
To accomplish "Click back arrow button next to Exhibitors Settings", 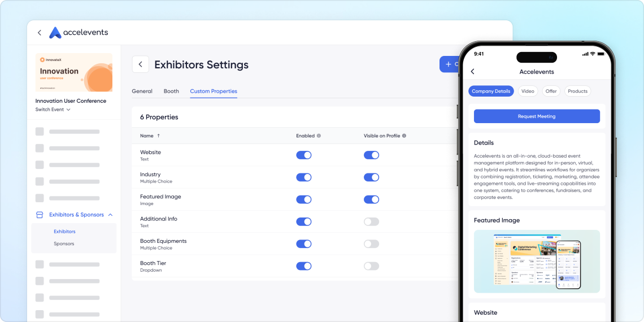I will pos(141,64).
